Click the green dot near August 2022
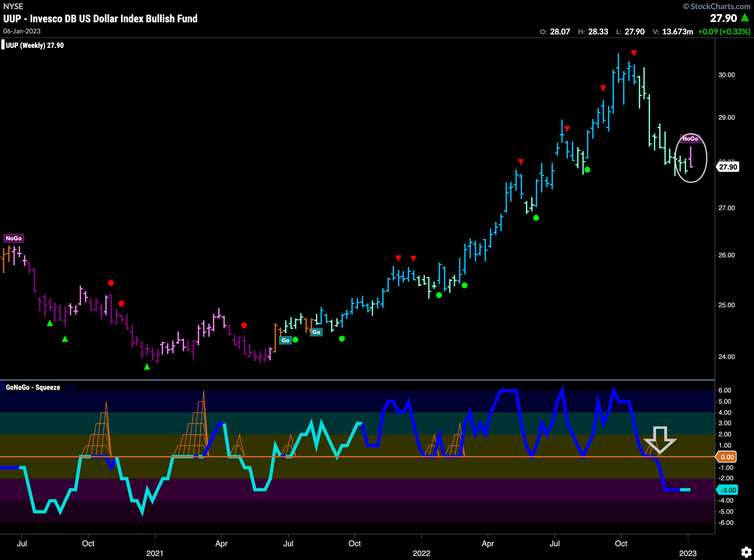Viewport: 754px width, 560px height. (x=587, y=170)
